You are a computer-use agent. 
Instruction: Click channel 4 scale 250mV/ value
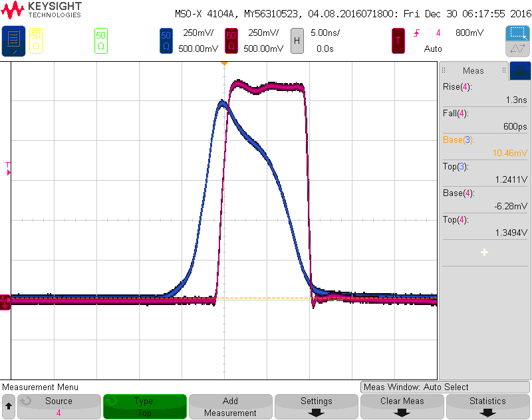coord(263,33)
